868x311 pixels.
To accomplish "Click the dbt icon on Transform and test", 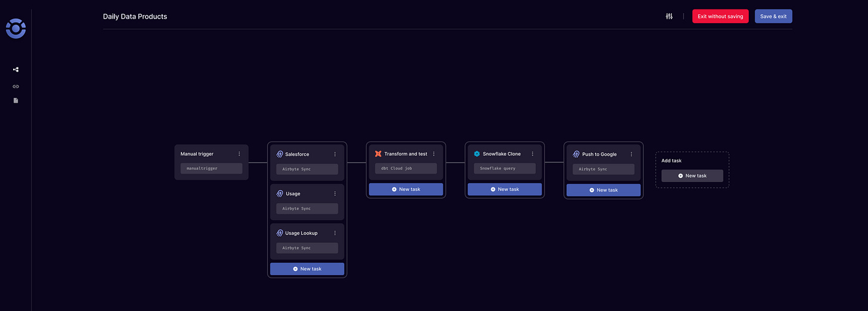I will point(378,153).
